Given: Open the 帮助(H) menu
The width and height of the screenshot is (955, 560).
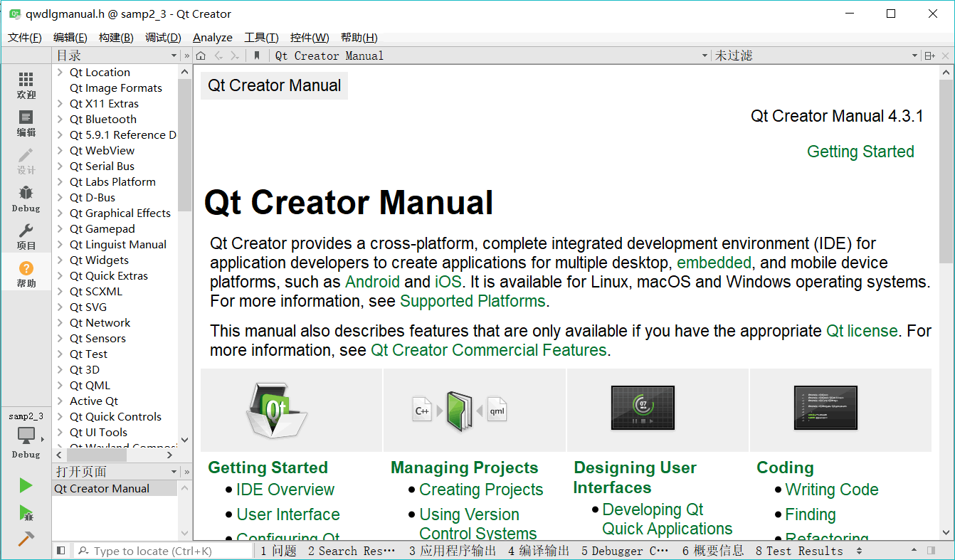Looking at the screenshot, I should pos(359,38).
